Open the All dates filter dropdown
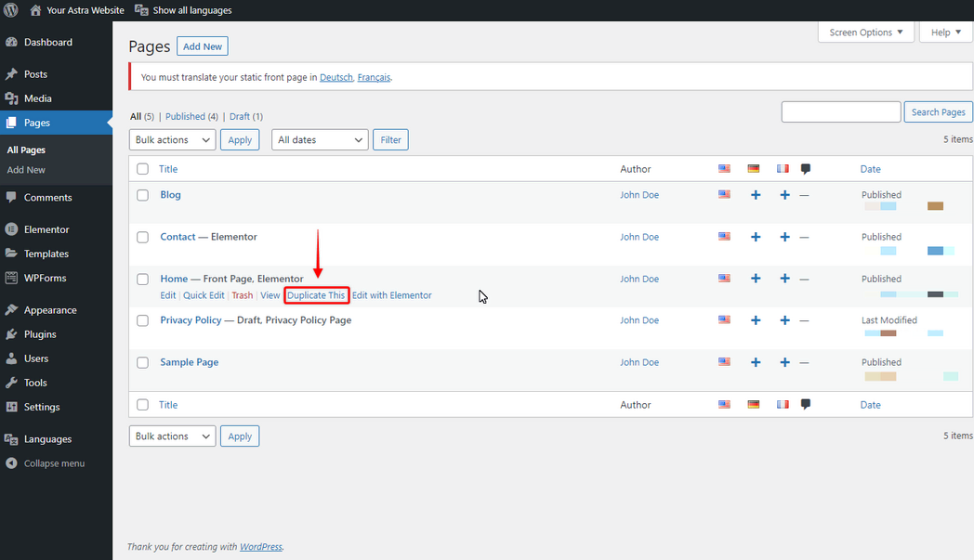The image size is (974, 560). 319,139
